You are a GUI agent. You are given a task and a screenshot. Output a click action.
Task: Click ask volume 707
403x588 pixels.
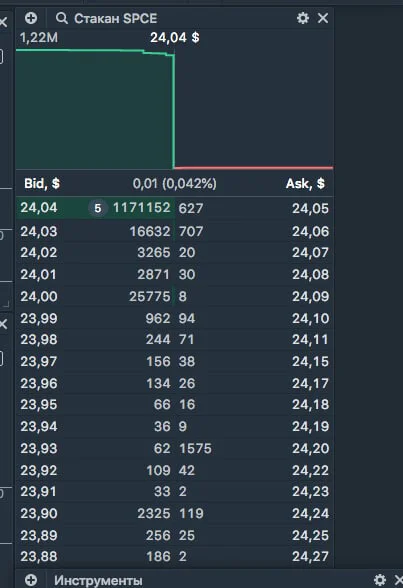(191, 231)
